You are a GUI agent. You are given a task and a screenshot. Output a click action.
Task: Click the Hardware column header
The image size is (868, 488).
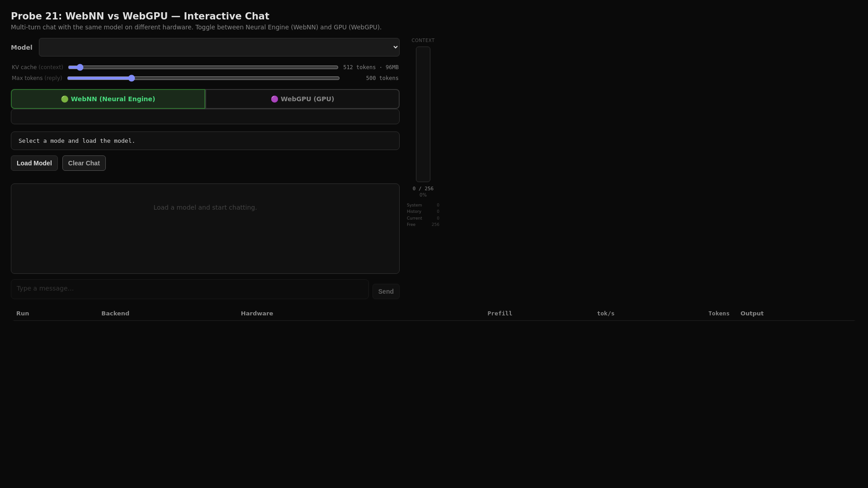[257, 314]
